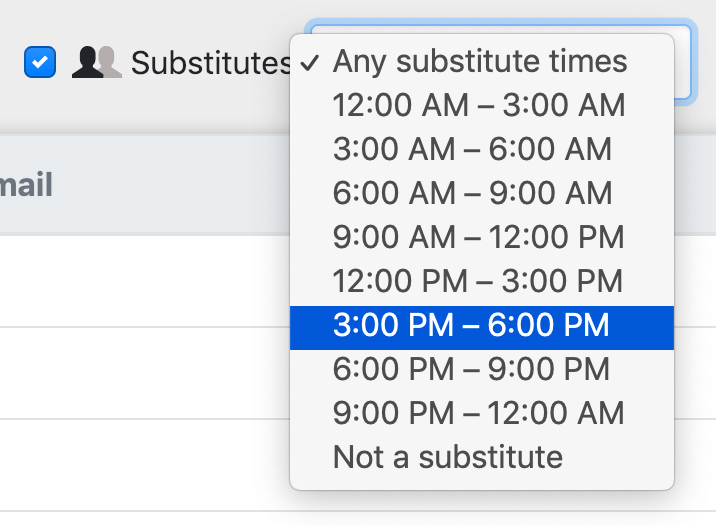
Task: Choose the 6:00 PM – 9:00 PM slot
Action: (x=472, y=369)
